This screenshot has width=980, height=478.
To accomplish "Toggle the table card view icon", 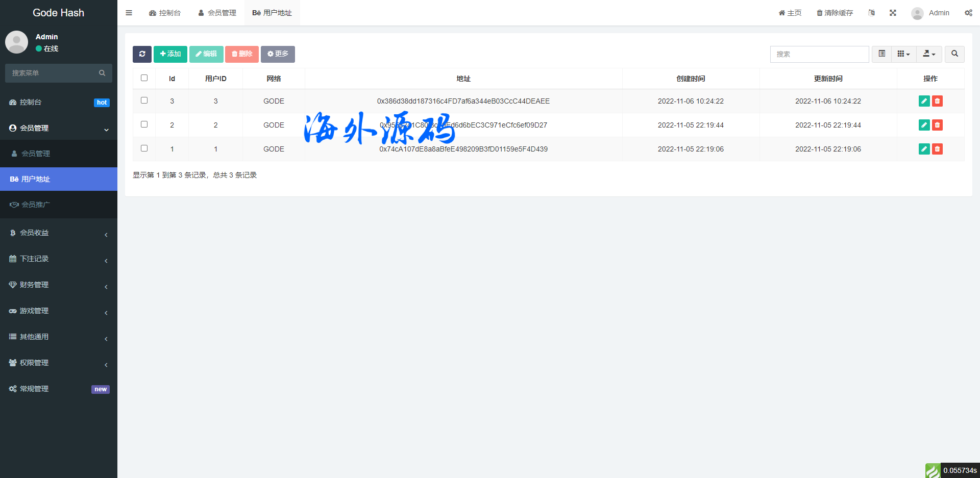I will (x=881, y=54).
